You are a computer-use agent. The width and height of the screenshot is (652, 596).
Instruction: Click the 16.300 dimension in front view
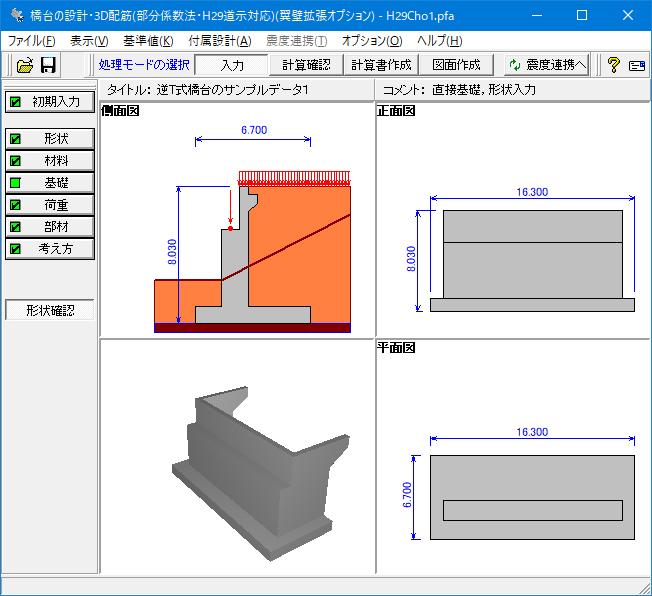point(532,192)
